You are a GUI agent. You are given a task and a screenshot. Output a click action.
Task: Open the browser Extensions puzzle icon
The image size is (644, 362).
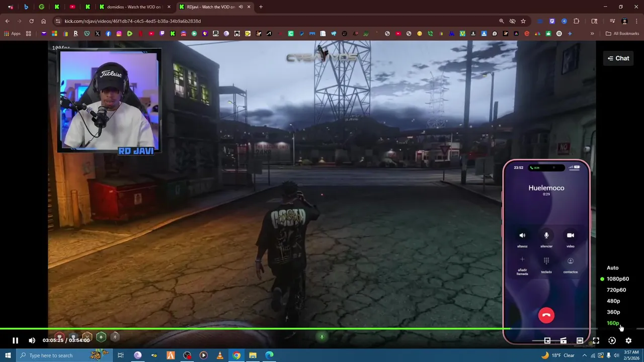coord(577,21)
